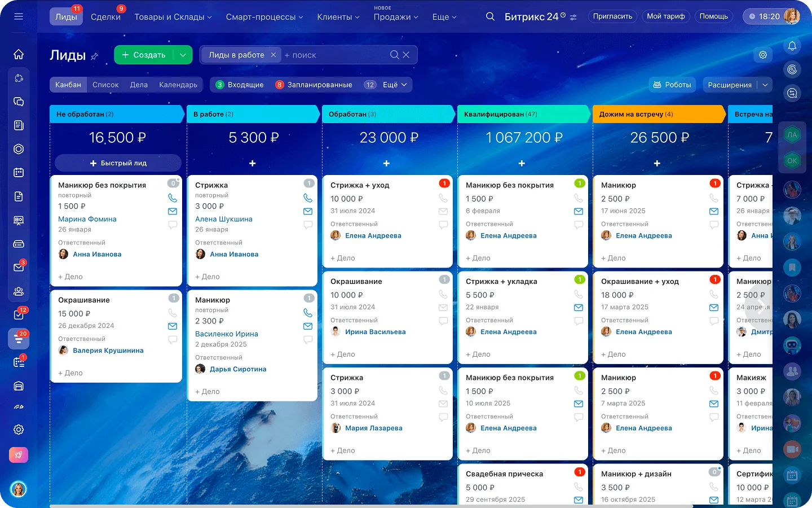Open the Calendar icon in left sidebar
The height and width of the screenshot is (508, 812).
click(19, 173)
